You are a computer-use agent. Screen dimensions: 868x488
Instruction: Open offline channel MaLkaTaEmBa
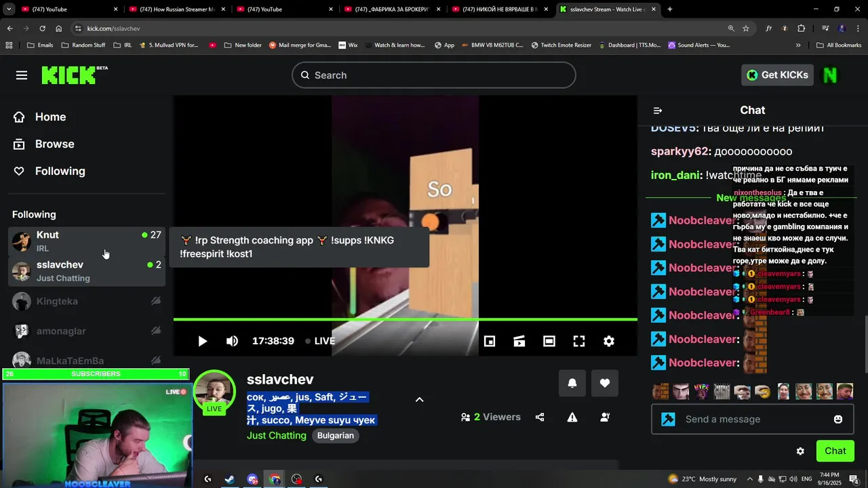point(87,361)
